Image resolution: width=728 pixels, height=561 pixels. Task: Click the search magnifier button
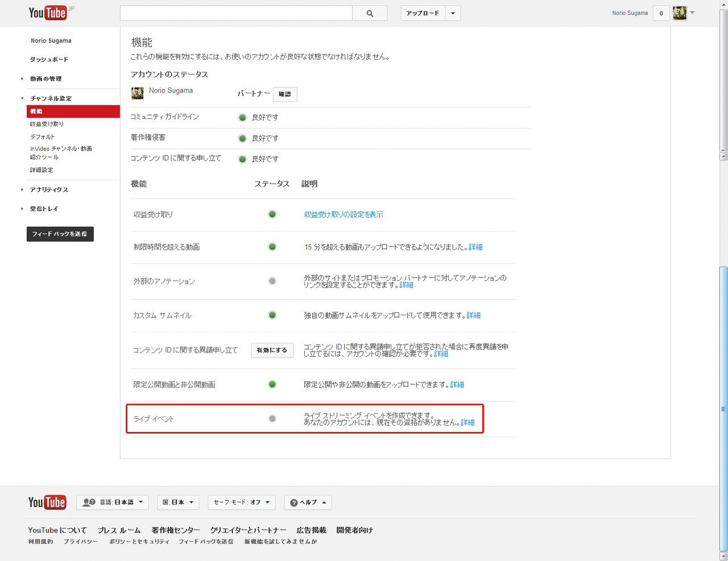click(x=370, y=13)
